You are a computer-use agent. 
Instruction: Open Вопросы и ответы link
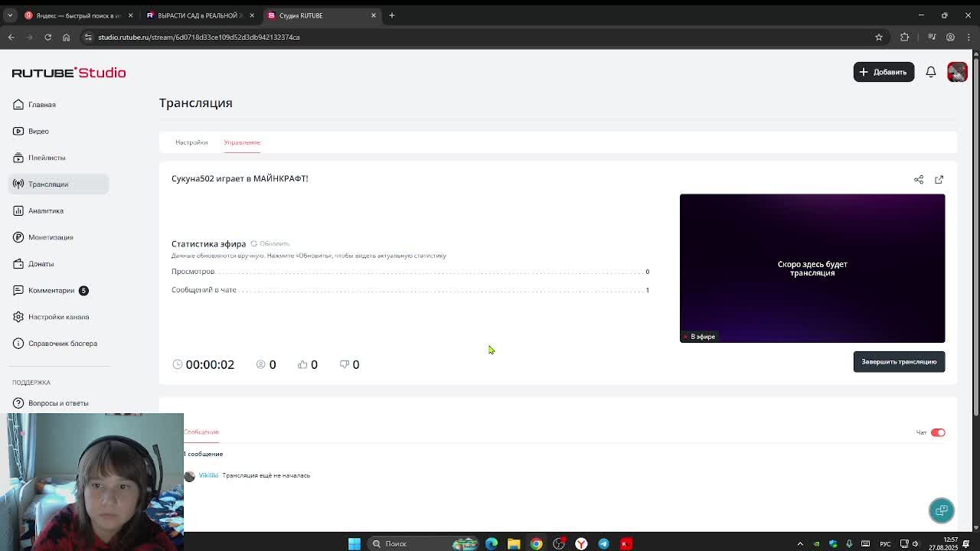point(60,403)
